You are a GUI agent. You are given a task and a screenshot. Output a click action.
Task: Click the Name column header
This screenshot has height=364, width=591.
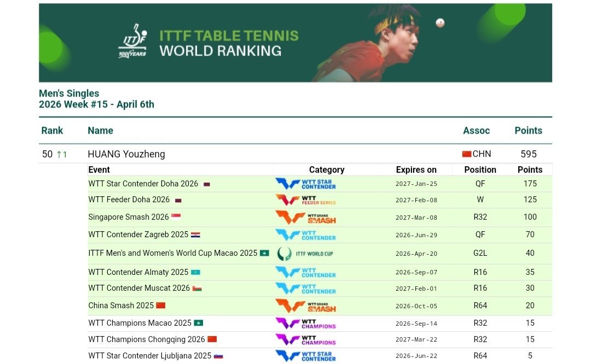coord(100,131)
